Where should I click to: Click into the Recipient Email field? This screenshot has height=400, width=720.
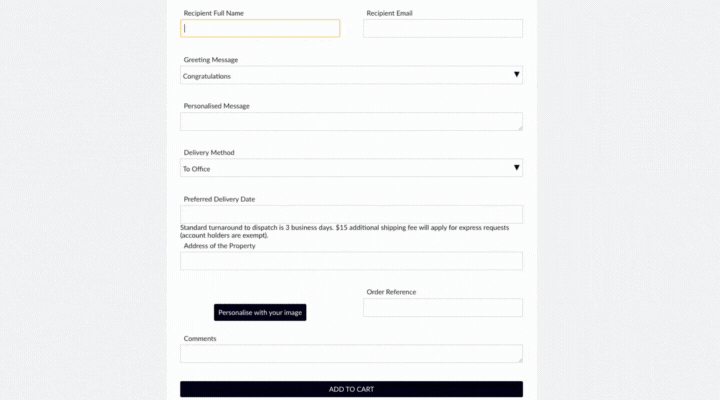pyautogui.click(x=442, y=28)
